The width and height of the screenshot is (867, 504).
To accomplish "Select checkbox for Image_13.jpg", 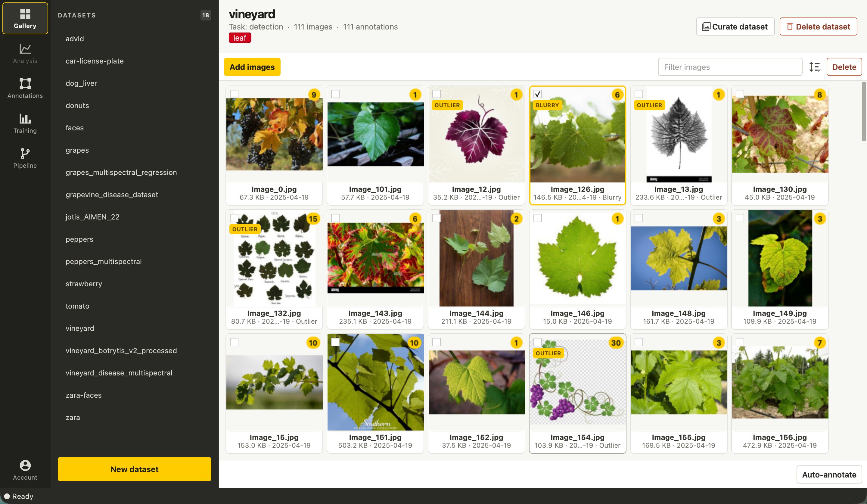I will tap(639, 94).
